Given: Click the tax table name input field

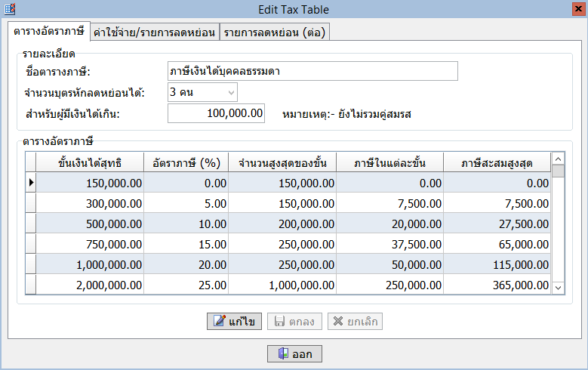Looking at the screenshot, I should point(312,71).
